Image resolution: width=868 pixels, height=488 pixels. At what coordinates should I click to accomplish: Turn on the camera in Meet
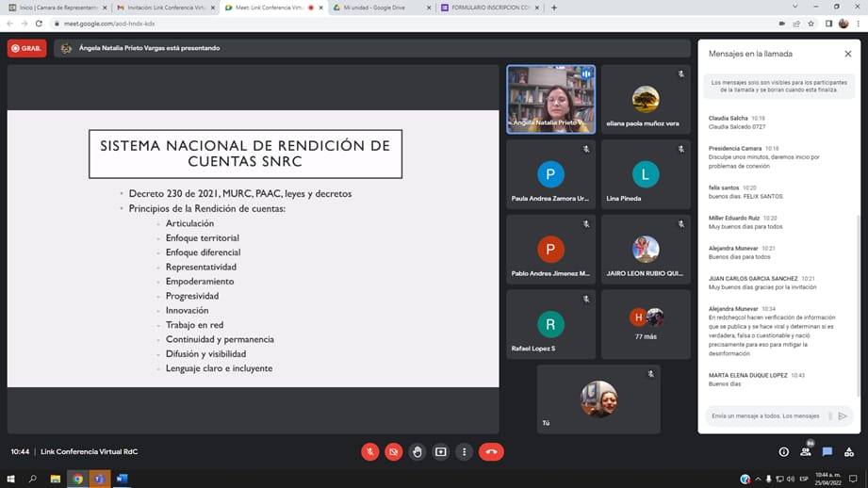[x=394, y=452]
